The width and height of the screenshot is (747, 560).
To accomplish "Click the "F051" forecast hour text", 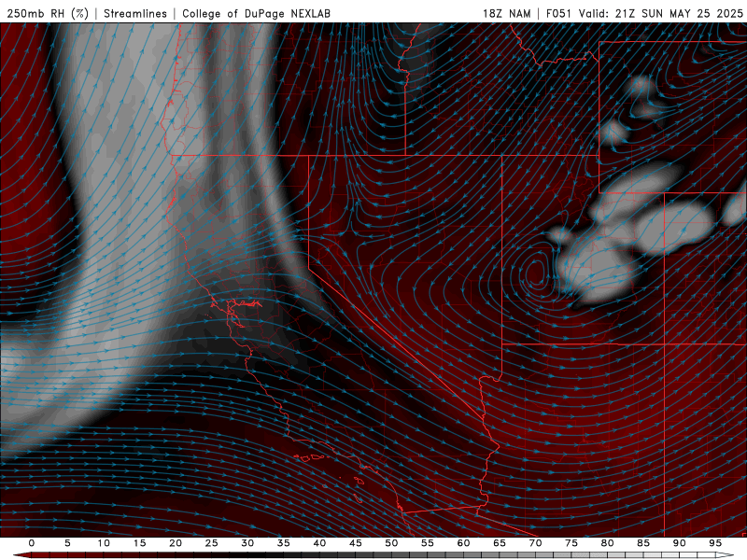I will 559,13.
